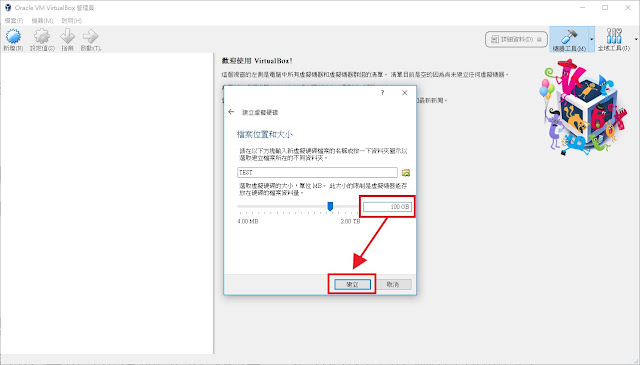Expand the Global Tools dropdown arrow
This screenshot has height=365, width=640.
(x=636, y=40)
